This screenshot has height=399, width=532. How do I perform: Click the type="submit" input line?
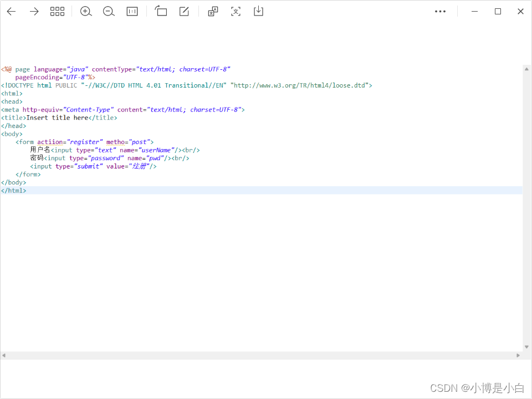[93, 166]
